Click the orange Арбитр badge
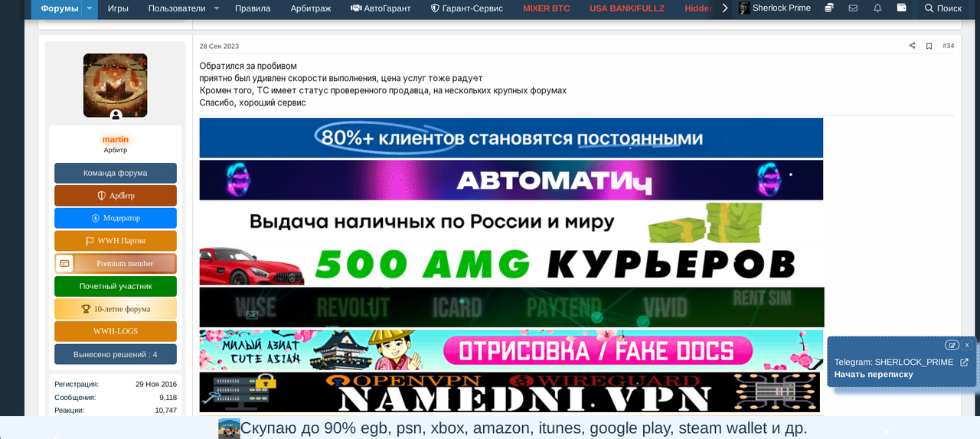This screenshot has width=980, height=439. pyautogui.click(x=116, y=196)
